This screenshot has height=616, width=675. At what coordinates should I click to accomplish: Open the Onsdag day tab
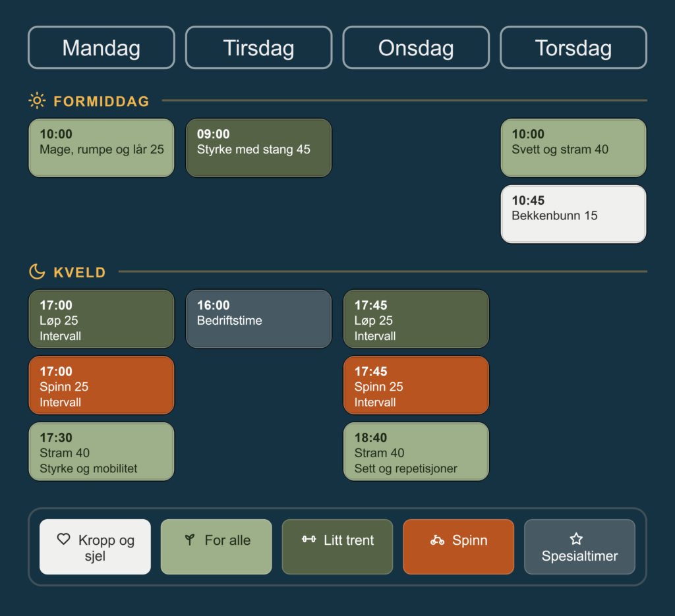[x=417, y=47]
